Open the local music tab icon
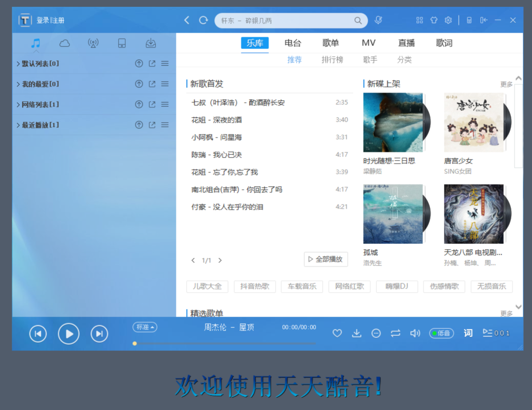The width and height of the screenshot is (532, 410). click(x=35, y=43)
